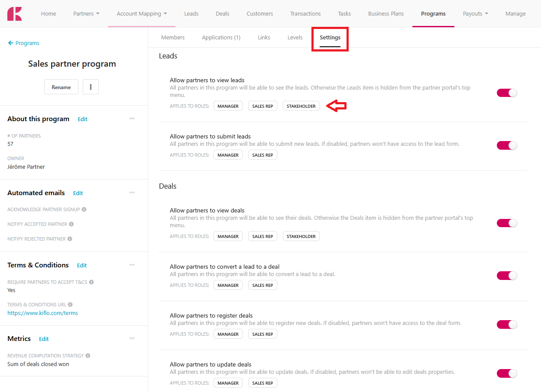Collapse the Terms & Conditions section
The height and width of the screenshot is (392, 541).
coord(132,265)
